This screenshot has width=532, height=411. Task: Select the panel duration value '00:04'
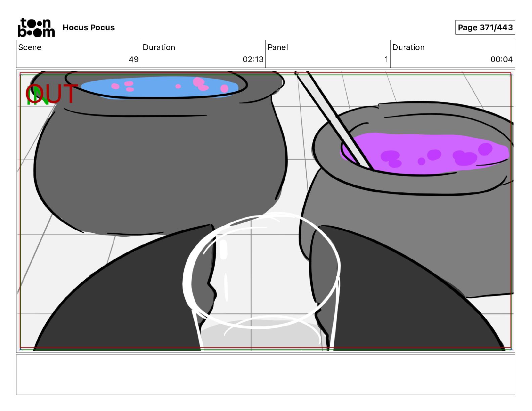[x=501, y=59]
